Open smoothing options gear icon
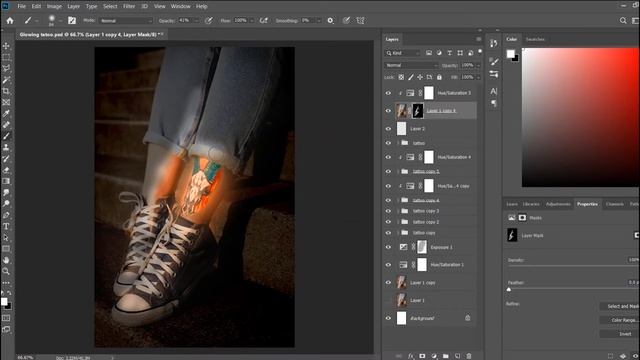 (x=330, y=20)
